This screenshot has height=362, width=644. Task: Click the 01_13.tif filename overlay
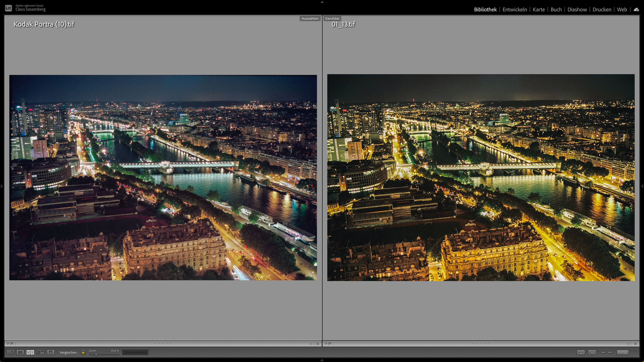[343, 24]
